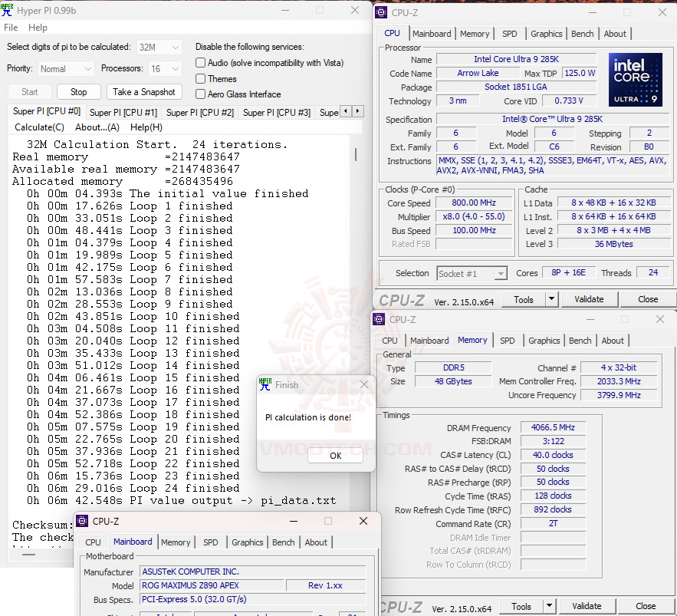Click the CPU-Z logo on the bottom status bar
The image size is (677, 616).
click(x=403, y=606)
